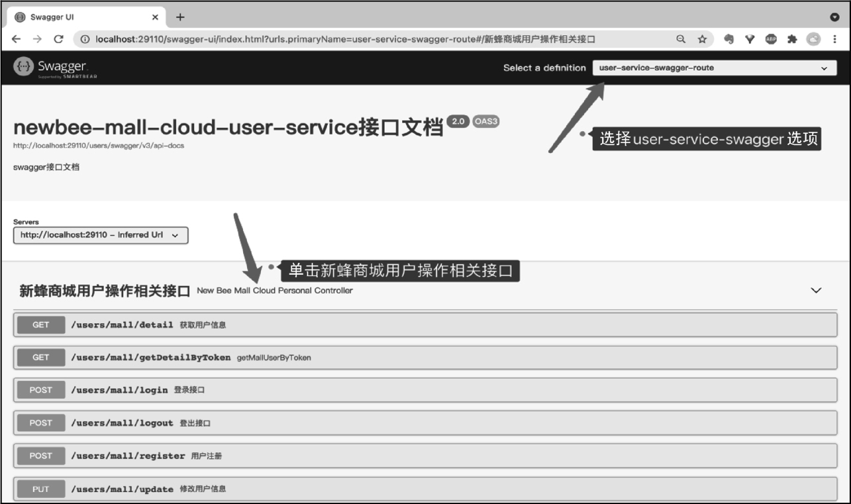Reload the Swagger UI page
The width and height of the screenshot is (851, 504).
click(x=58, y=39)
